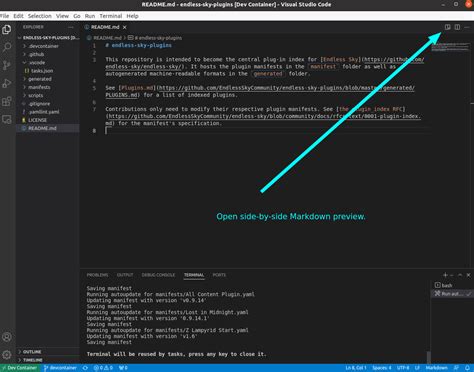Open the editor More Actions menu
Image resolution: width=474 pixels, height=372 pixels.
(467, 27)
